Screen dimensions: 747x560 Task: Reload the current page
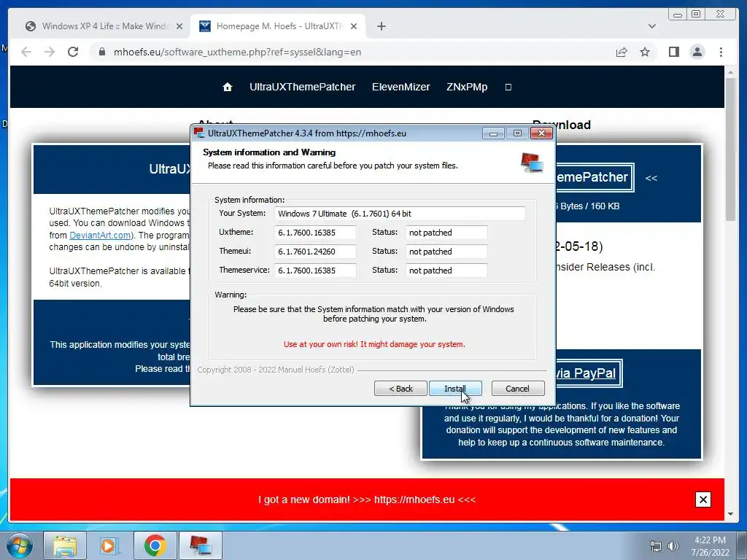pos(73,52)
